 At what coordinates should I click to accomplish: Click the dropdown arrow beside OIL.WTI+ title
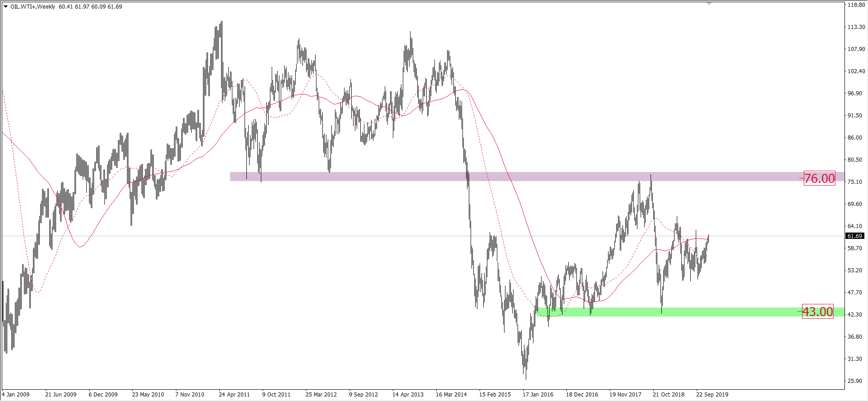pyautogui.click(x=6, y=7)
